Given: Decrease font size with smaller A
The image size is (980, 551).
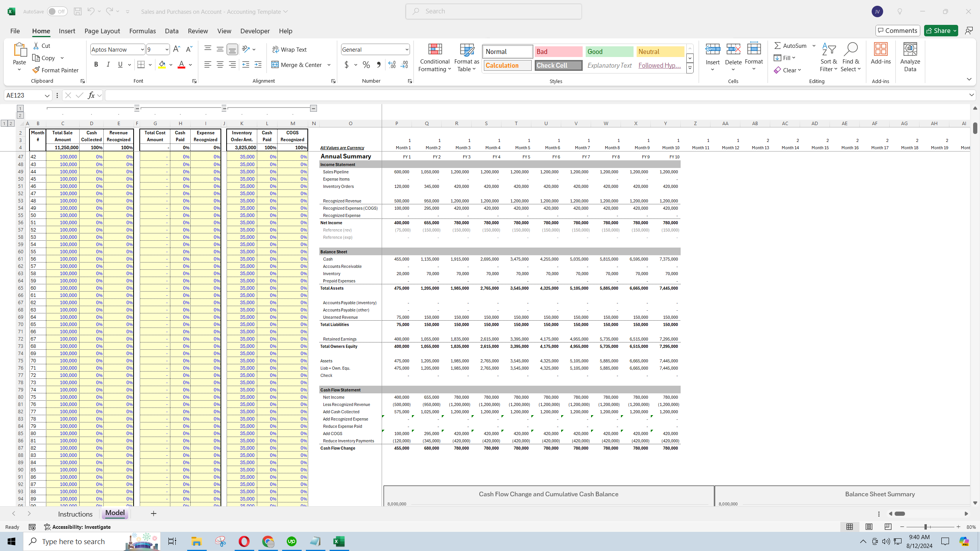Looking at the screenshot, I should tap(189, 49).
